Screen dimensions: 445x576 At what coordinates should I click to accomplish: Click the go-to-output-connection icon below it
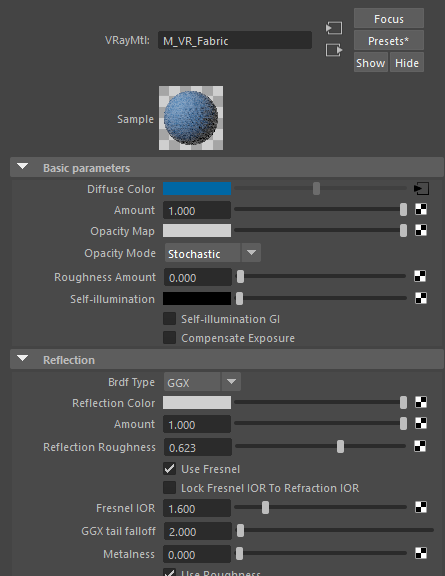tap(334, 50)
